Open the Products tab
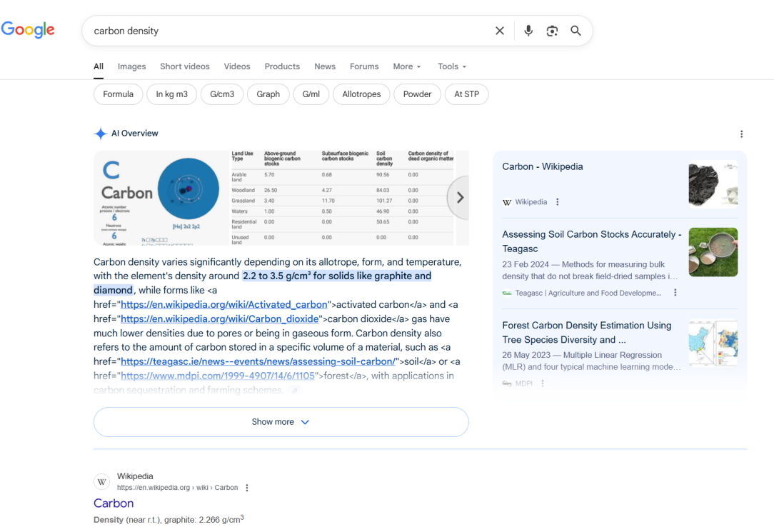 pos(282,66)
